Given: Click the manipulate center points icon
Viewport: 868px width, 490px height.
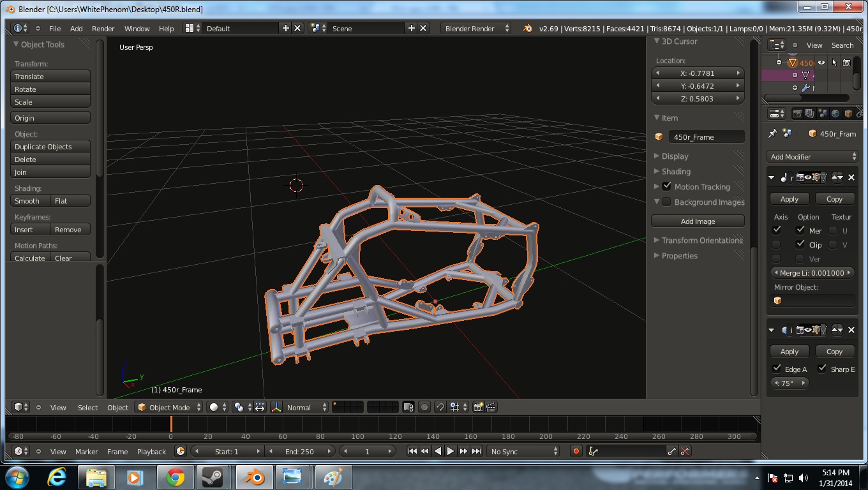Looking at the screenshot, I should tap(260, 407).
